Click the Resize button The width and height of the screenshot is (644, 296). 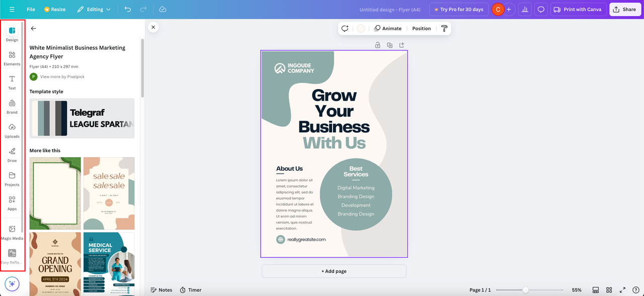[x=54, y=10]
